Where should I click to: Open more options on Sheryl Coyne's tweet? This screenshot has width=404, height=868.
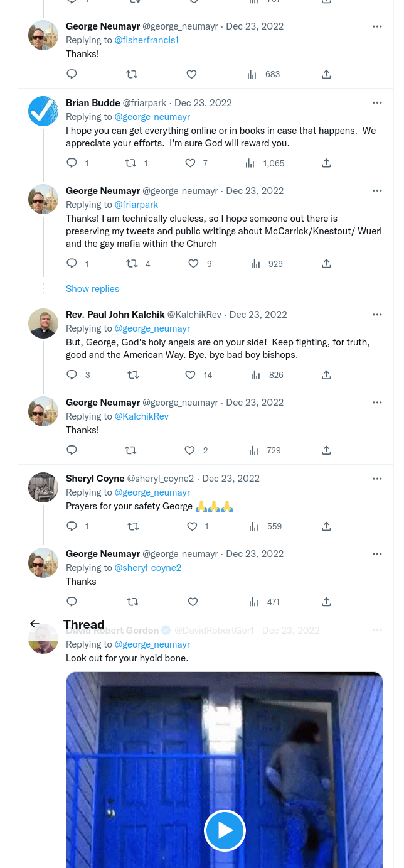pos(377,479)
